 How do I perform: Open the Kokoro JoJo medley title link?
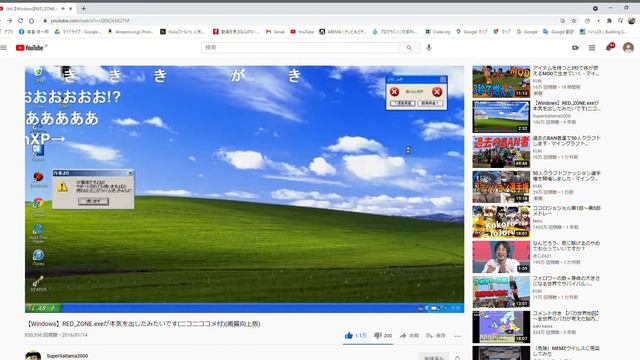(566, 211)
